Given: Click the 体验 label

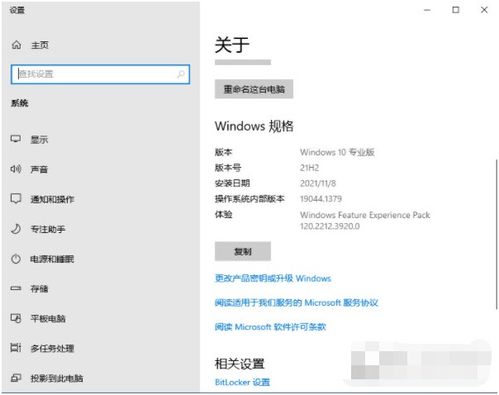Looking at the screenshot, I should tap(224, 214).
